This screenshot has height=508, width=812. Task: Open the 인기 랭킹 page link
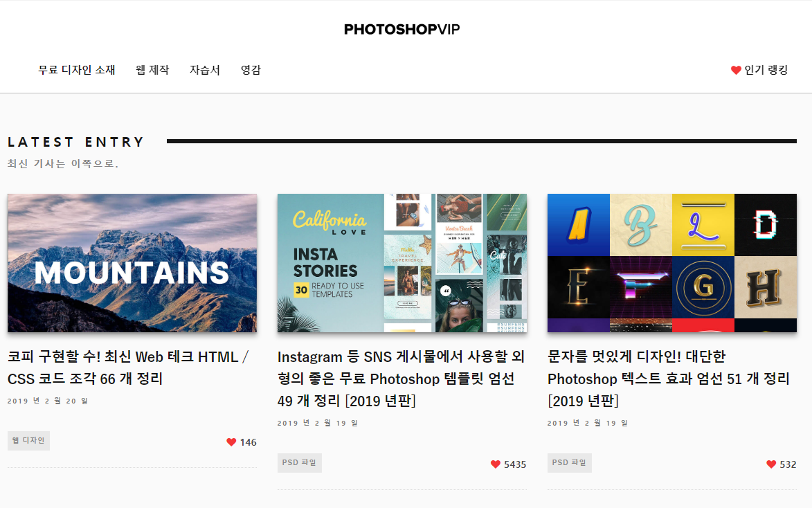(x=766, y=70)
